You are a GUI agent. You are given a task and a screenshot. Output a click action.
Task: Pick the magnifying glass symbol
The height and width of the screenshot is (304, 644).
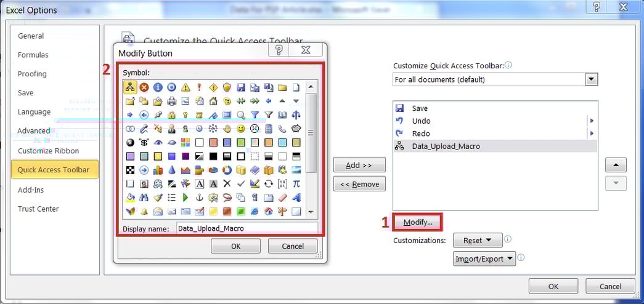point(241,115)
